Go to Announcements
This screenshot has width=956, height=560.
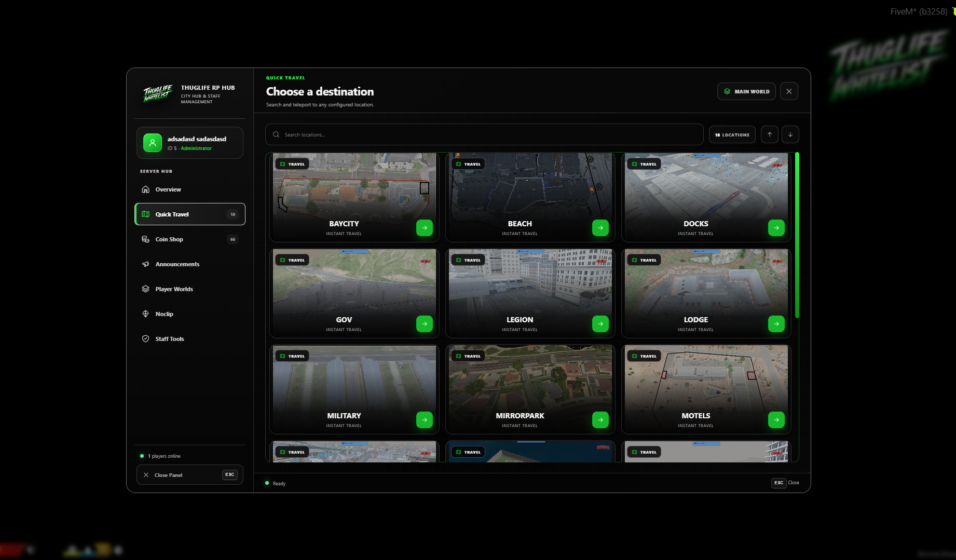click(x=190, y=264)
